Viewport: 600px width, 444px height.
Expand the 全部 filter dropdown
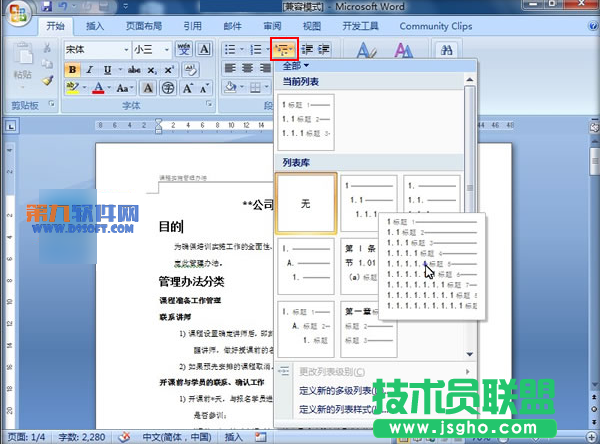(295, 66)
